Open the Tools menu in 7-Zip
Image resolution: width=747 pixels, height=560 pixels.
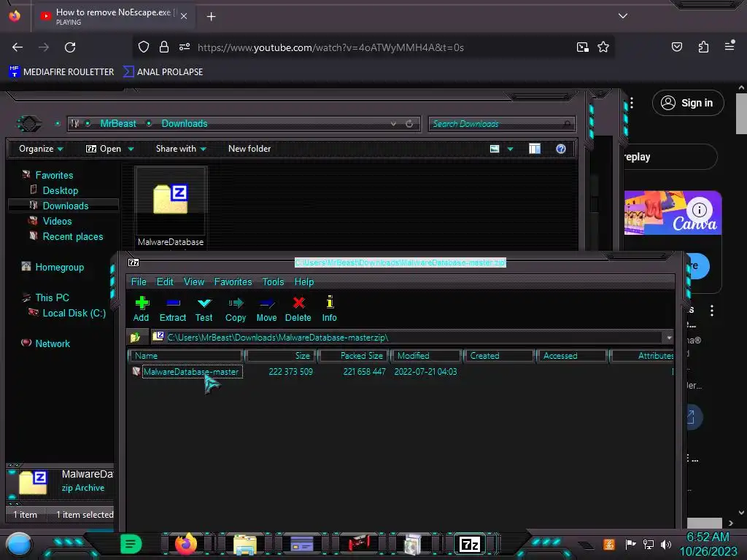(273, 281)
